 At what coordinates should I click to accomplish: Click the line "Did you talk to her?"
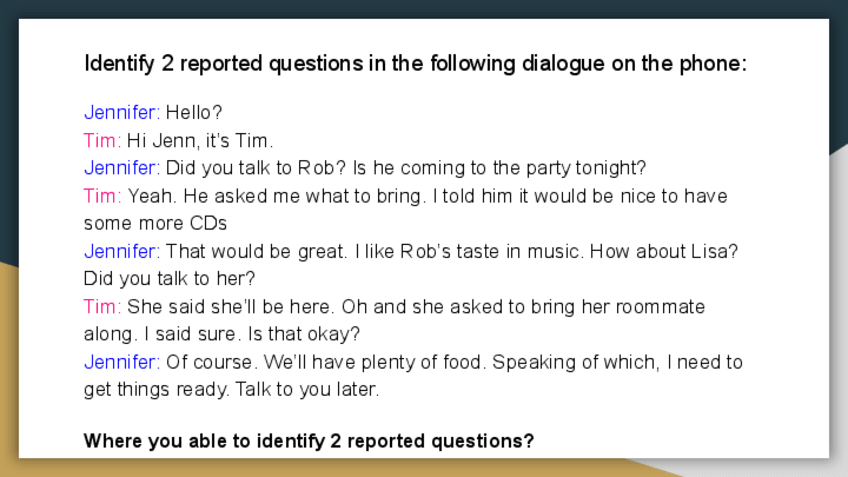169,278
